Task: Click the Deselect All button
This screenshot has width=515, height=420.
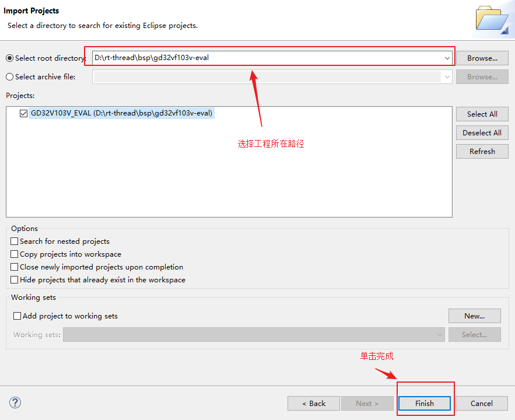Action: click(482, 132)
